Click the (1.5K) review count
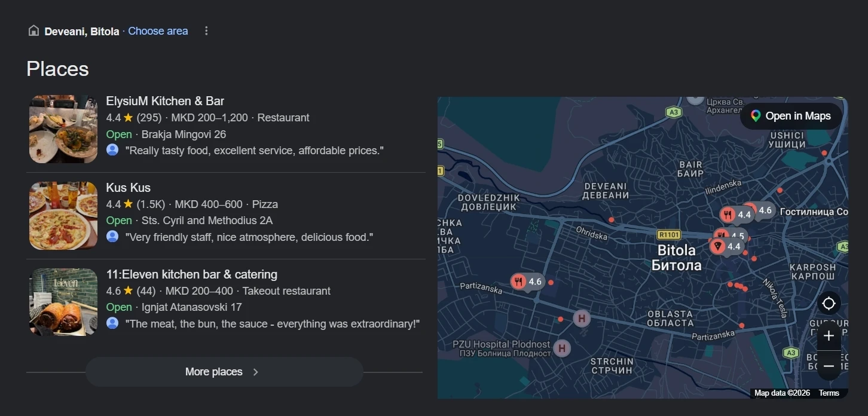The height and width of the screenshot is (416, 868). coord(151,204)
